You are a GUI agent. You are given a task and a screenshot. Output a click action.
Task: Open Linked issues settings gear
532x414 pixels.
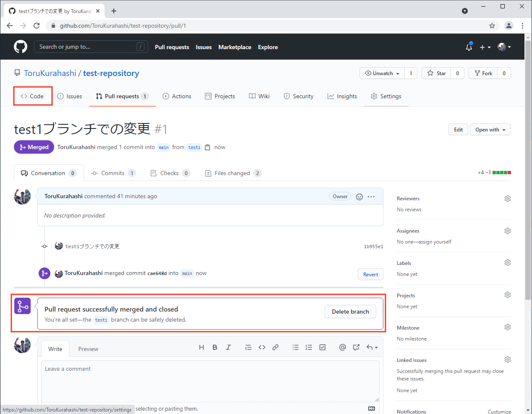click(x=508, y=359)
